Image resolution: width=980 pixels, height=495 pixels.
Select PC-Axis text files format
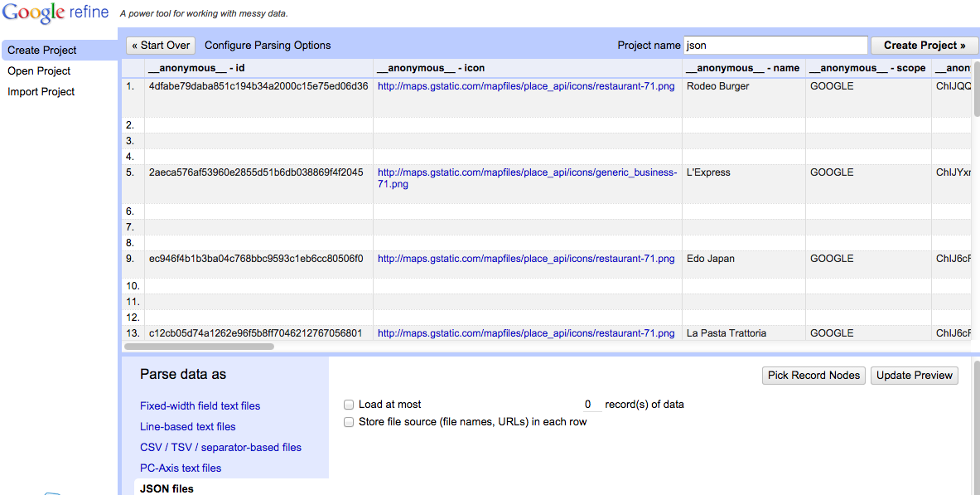click(x=181, y=468)
